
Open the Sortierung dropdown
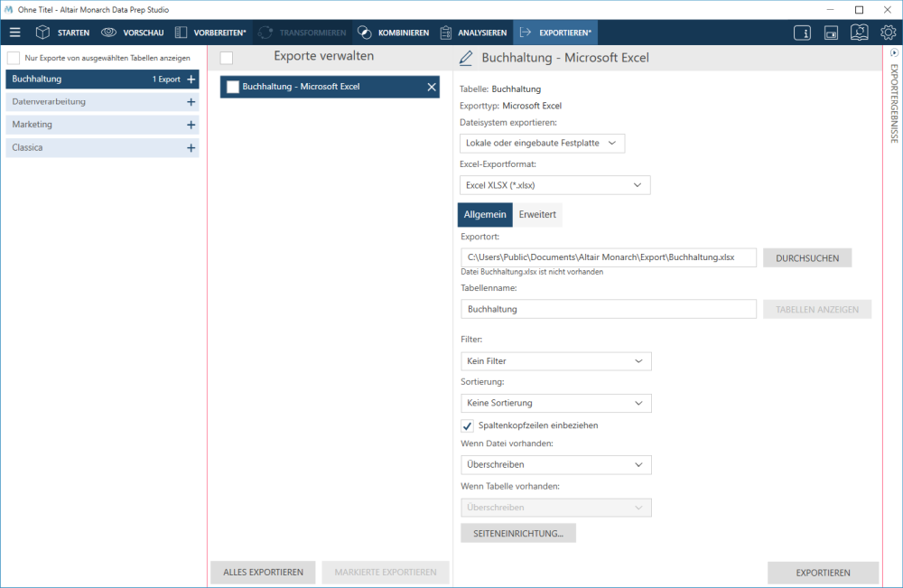pyautogui.click(x=556, y=403)
